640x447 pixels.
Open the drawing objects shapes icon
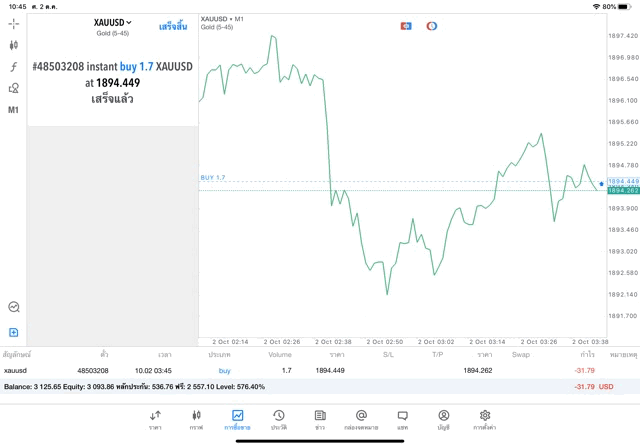(14, 88)
